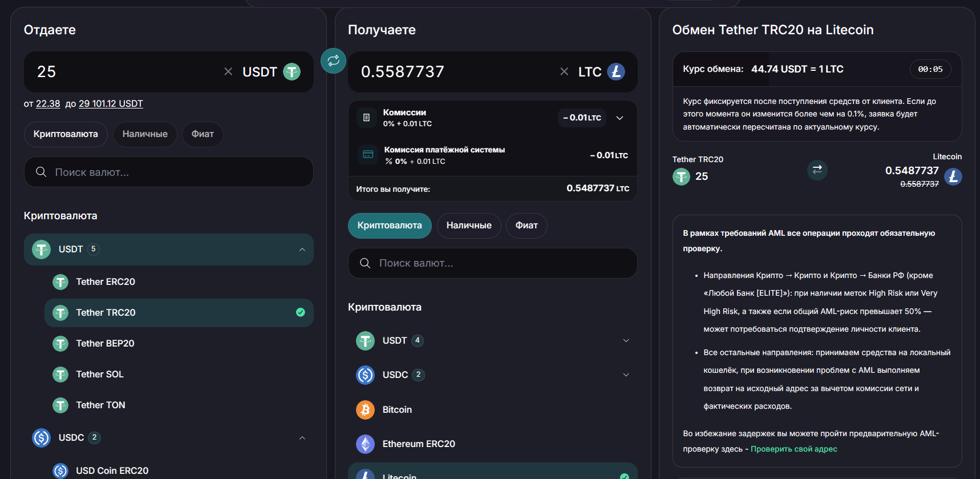Viewport: 980px width, 479px height.
Task: Click the Tether SOL coin icon
Action: pyautogui.click(x=60, y=374)
